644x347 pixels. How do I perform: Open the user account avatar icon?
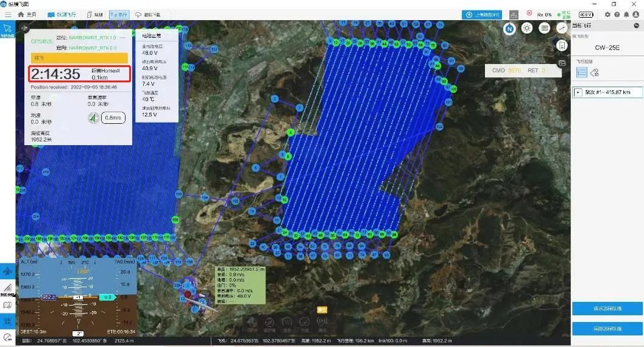point(636,14)
